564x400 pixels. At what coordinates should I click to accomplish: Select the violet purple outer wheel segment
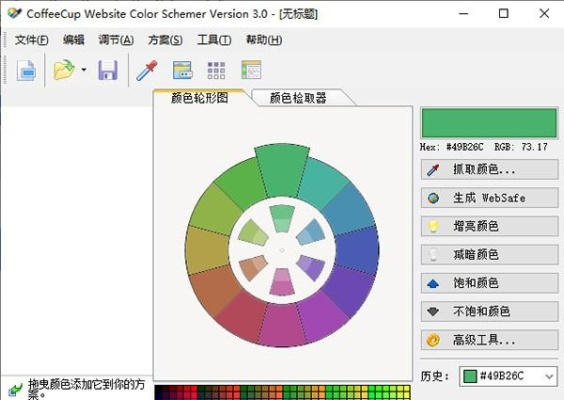tap(348, 290)
